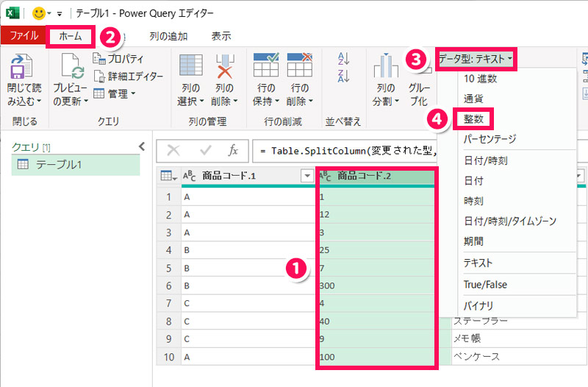588x387 pixels.
Task: Open 詳細エディター
Action: point(128,77)
